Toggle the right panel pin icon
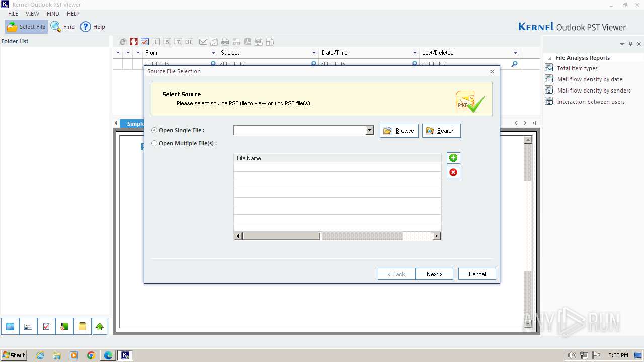Screen dimensions: 644x362 tap(630, 44)
